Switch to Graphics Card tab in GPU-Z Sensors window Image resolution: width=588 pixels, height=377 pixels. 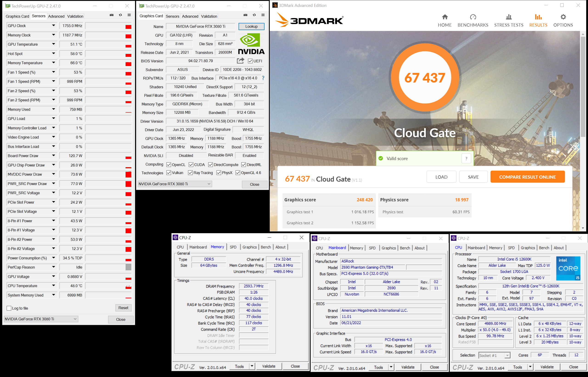tap(17, 16)
